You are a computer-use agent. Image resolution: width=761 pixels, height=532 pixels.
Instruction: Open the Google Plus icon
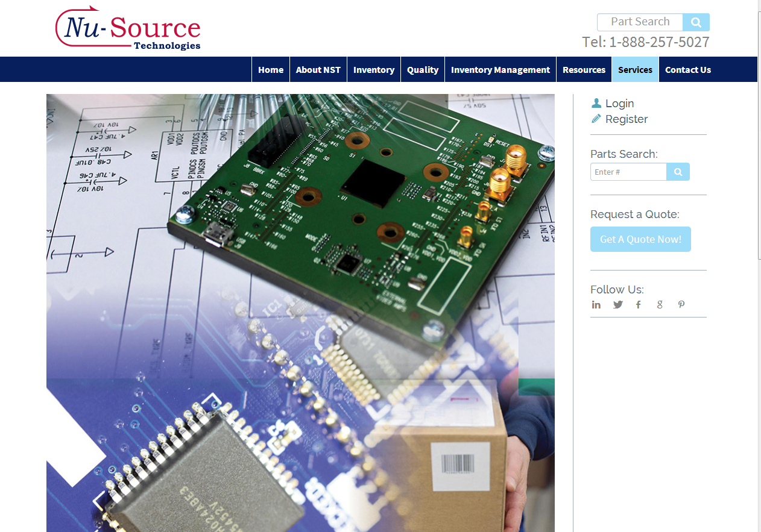[x=660, y=305]
